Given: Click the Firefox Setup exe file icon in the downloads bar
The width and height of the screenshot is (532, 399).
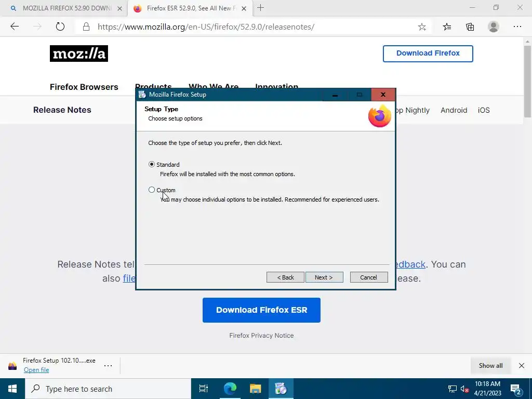Looking at the screenshot, I should pos(12,366).
